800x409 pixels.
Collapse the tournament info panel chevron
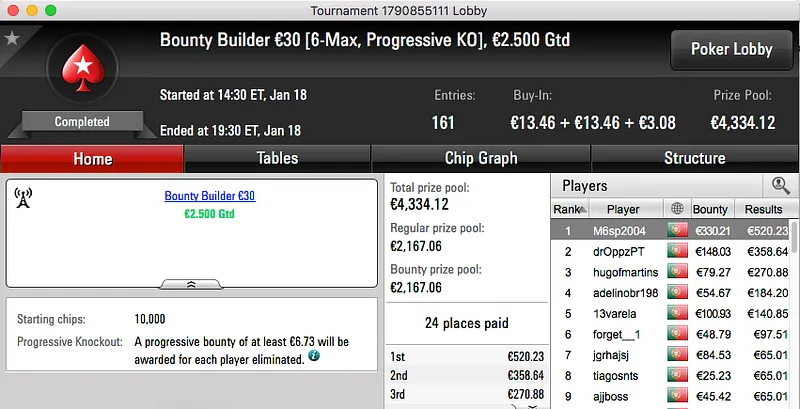click(191, 284)
